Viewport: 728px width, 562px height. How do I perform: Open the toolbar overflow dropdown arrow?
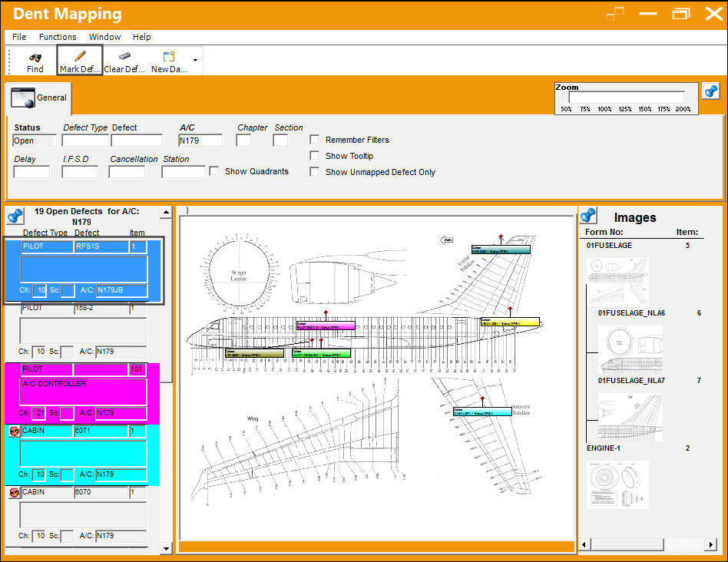tap(196, 61)
